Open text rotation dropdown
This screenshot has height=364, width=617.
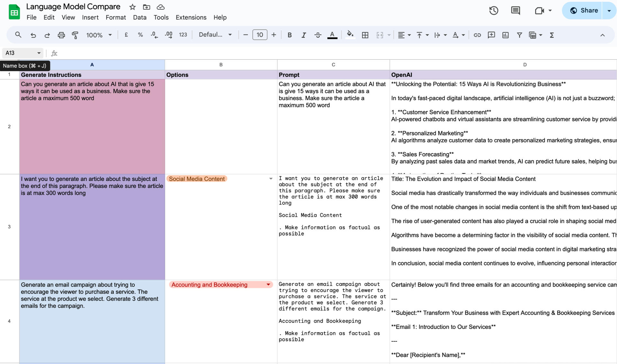(459, 35)
